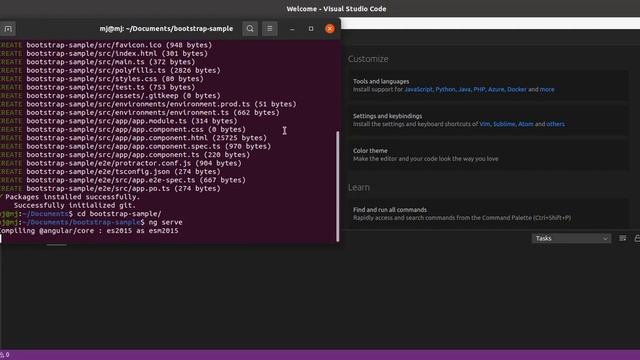The height and width of the screenshot is (360, 640).
Task: Click the 'Customize' heading in VS Code
Action: coord(368,59)
